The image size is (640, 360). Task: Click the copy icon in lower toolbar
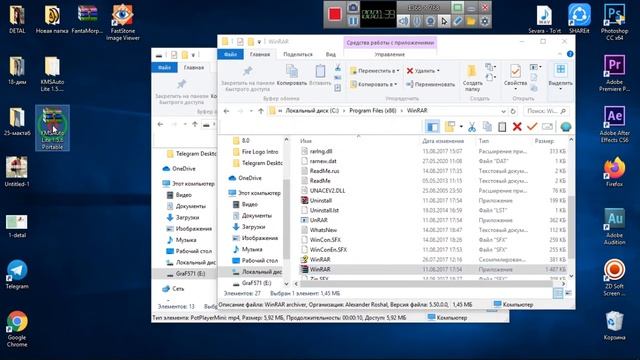click(487, 127)
